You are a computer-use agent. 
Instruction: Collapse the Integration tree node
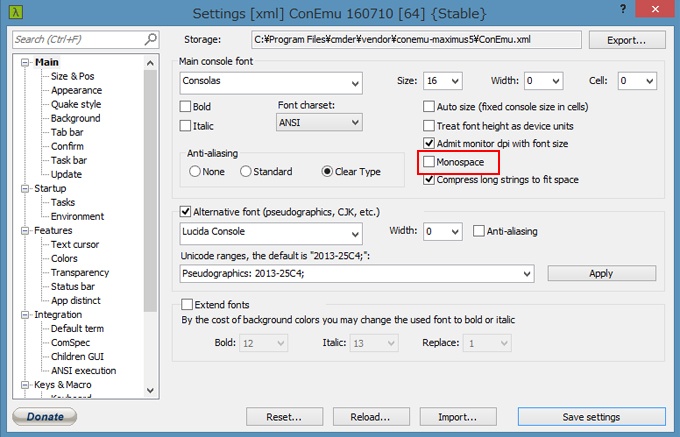pyautogui.click(x=25, y=315)
